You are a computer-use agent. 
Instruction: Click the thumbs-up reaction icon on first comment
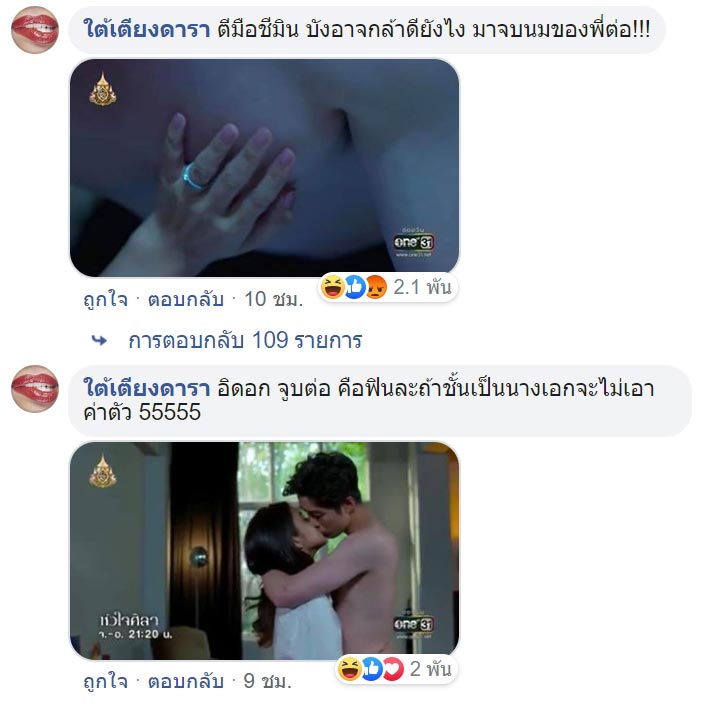tap(355, 287)
